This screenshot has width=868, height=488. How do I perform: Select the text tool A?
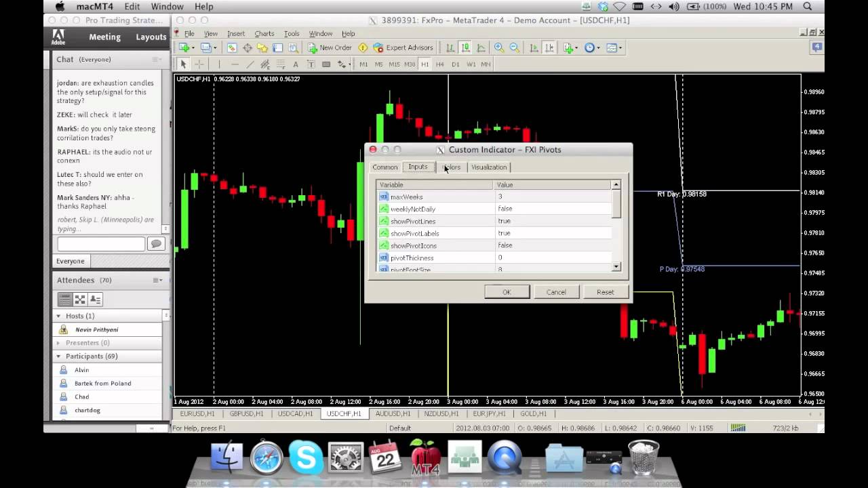(x=296, y=64)
